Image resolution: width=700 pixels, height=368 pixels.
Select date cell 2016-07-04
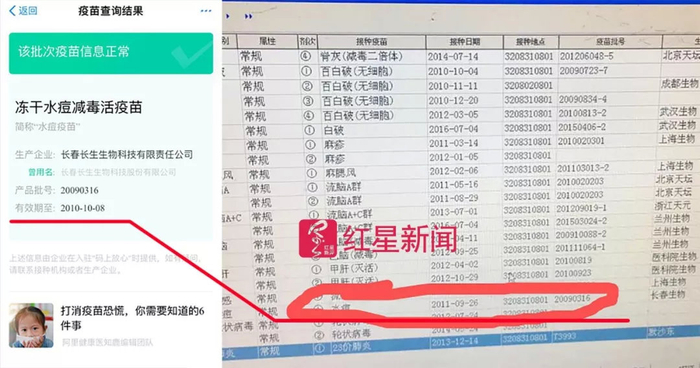tap(454, 129)
